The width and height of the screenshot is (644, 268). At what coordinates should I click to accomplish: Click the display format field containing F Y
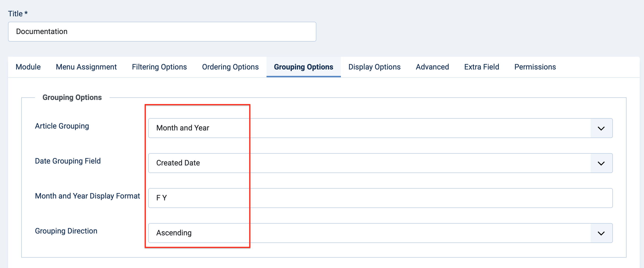point(380,198)
